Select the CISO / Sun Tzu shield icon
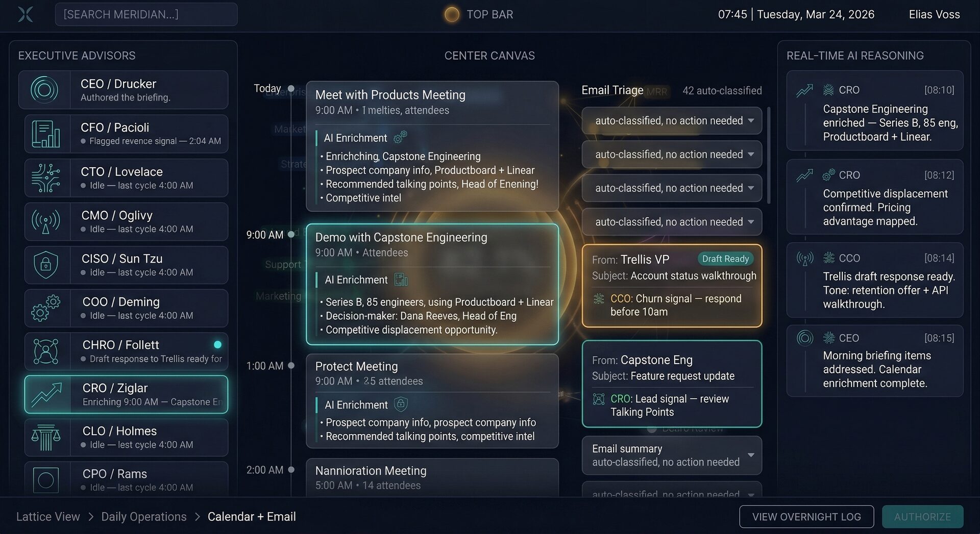The image size is (980, 534). [45, 265]
